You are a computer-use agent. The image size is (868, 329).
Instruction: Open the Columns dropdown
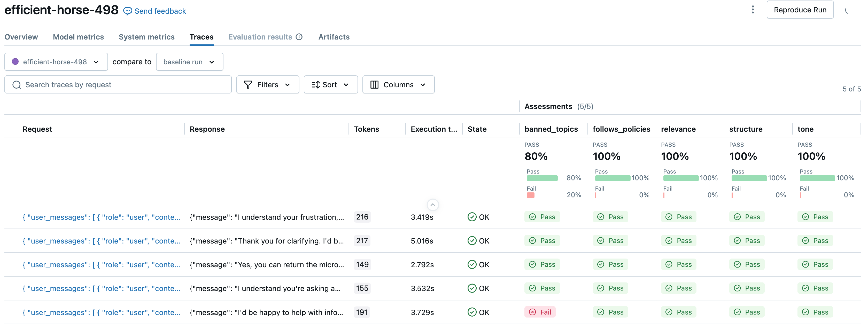(x=398, y=85)
